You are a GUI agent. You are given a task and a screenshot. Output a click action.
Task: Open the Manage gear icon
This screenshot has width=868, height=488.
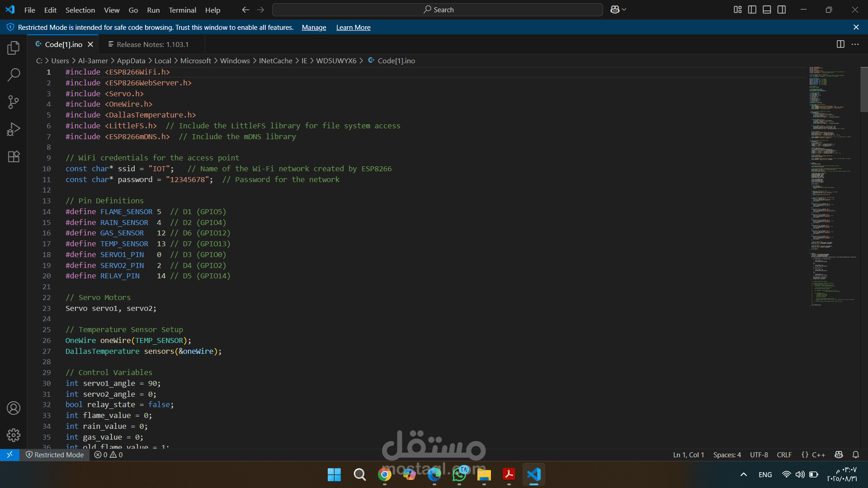click(x=14, y=435)
